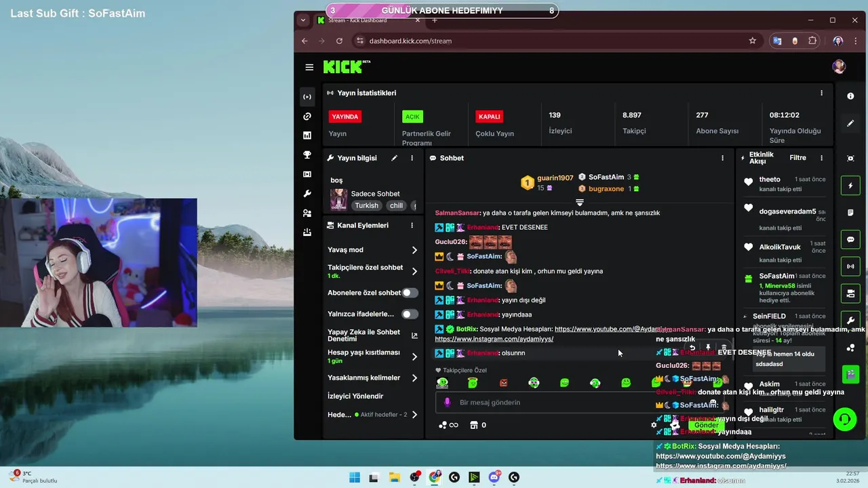Toggle the document notes icon in right sidebar

(850, 213)
